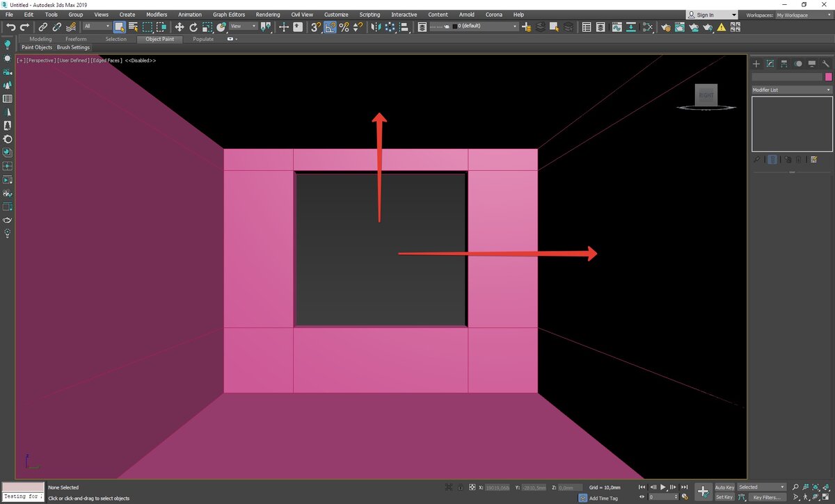Open the Layer Explorer toggle
The width and height of the screenshot is (835, 504).
601,27
